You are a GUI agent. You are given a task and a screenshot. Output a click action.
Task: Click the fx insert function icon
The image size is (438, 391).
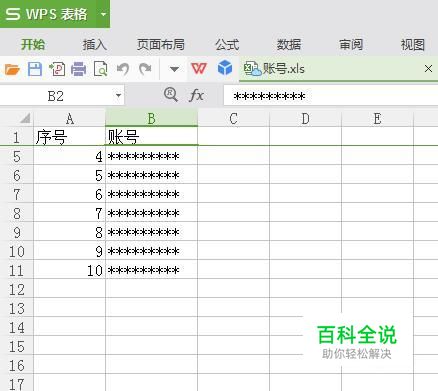click(x=196, y=96)
